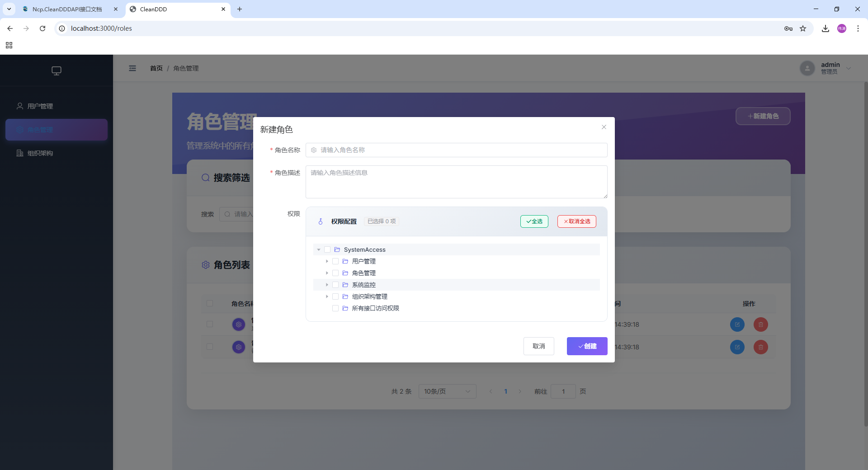Open the admin account dropdown arrow
868x470 pixels.
click(x=849, y=68)
